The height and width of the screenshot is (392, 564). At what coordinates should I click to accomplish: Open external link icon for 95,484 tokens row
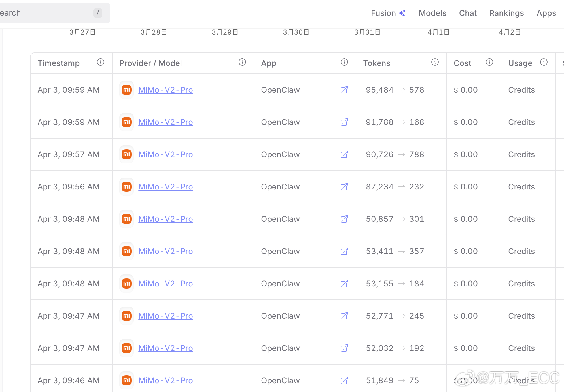[x=344, y=90]
